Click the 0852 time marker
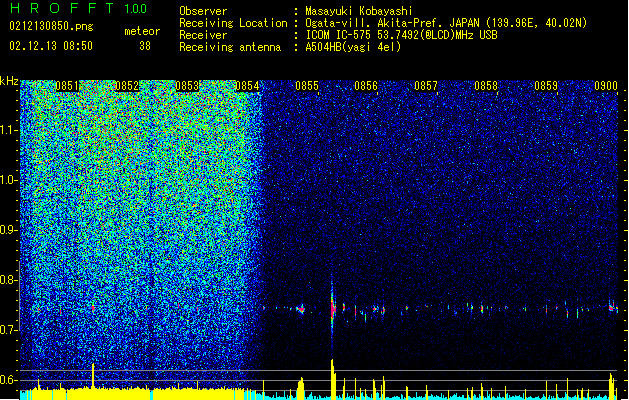 point(127,86)
